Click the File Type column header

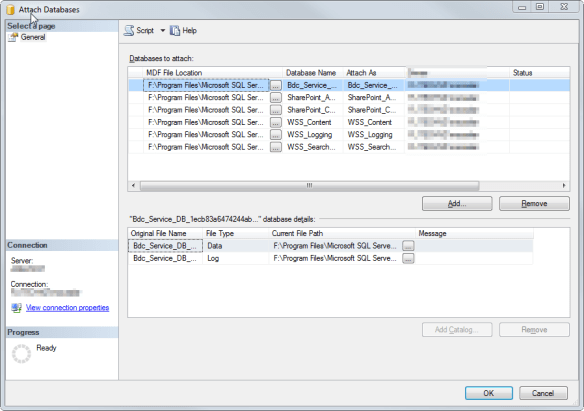click(x=236, y=233)
